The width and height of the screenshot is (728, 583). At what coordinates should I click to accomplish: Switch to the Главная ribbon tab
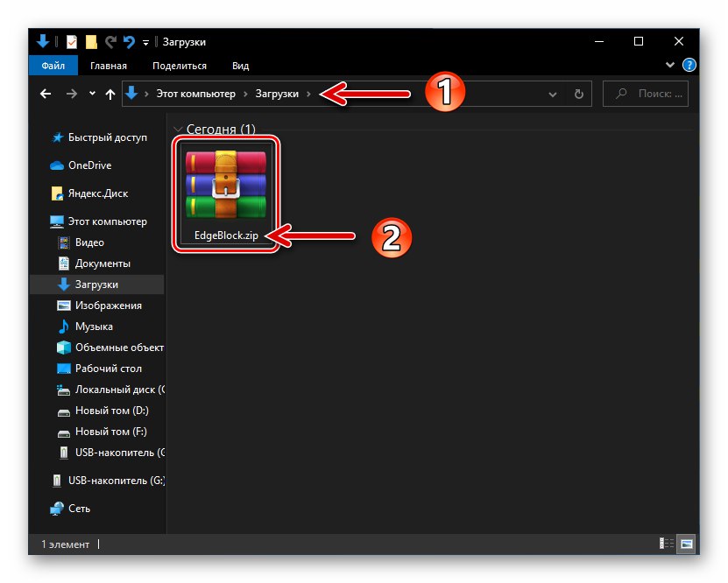pos(108,66)
